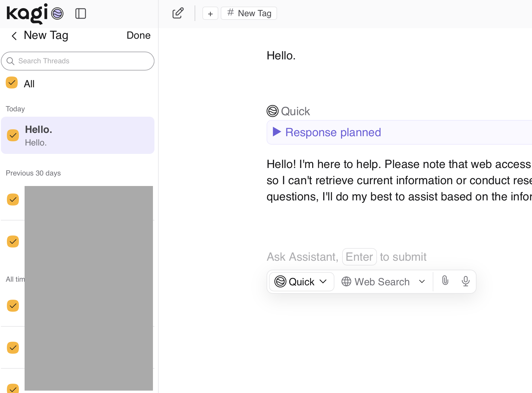The width and height of the screenshot is (532, 393).
Task: Uncheck the All threads checkbox
Action: coord(12,82)
